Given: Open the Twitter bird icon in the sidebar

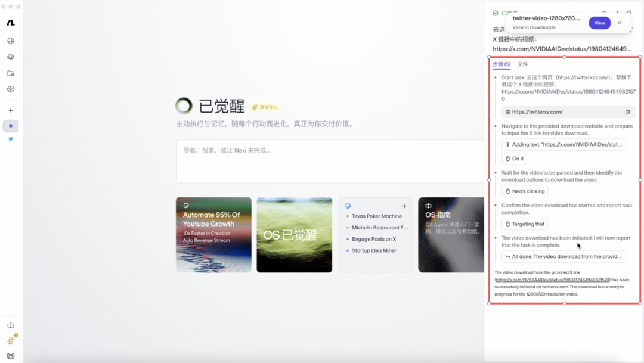Looking at the screenshot, I should [11, 138].
